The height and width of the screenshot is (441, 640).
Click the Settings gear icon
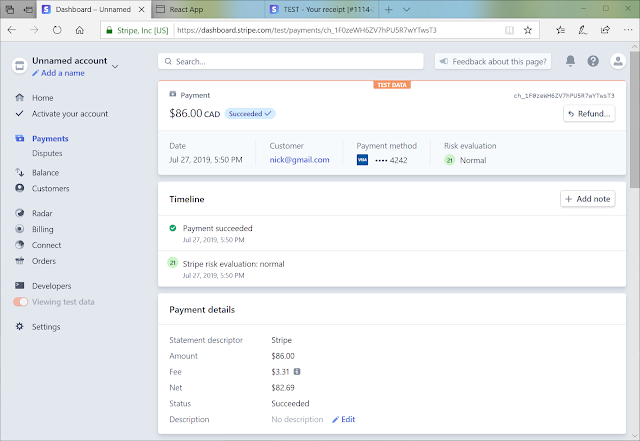(x=19, y=326)
